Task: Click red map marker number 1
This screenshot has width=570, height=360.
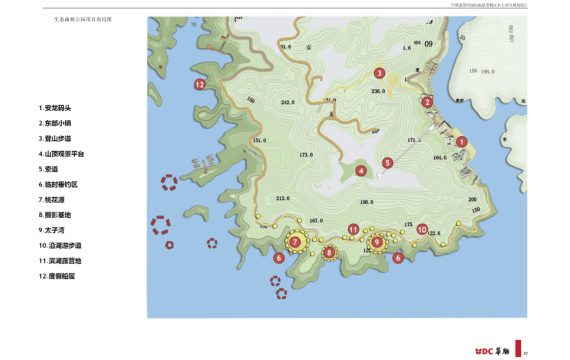Action: click(462, 142)
